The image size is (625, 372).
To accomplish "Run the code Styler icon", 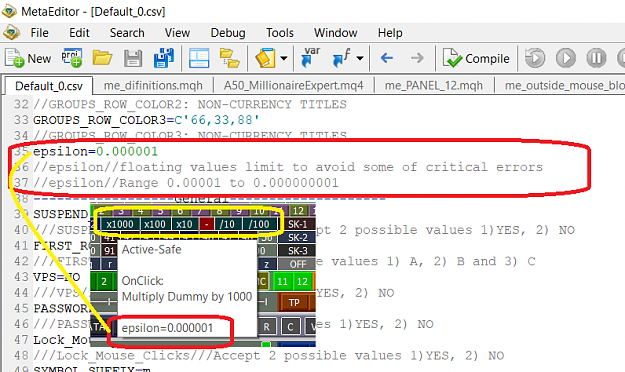I will (265, 58).
